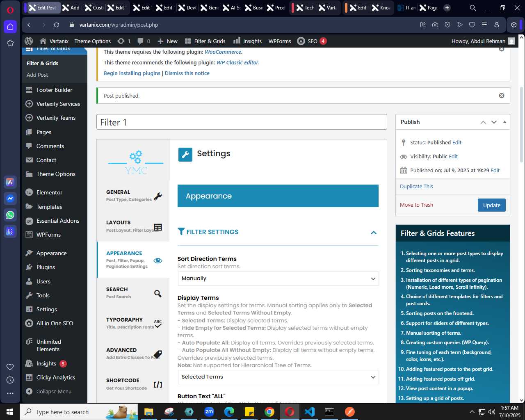The height and width of the screenshot is (420, 525).
Task: Open Plugins in admin menu
Action: click(x=54, y=267)
